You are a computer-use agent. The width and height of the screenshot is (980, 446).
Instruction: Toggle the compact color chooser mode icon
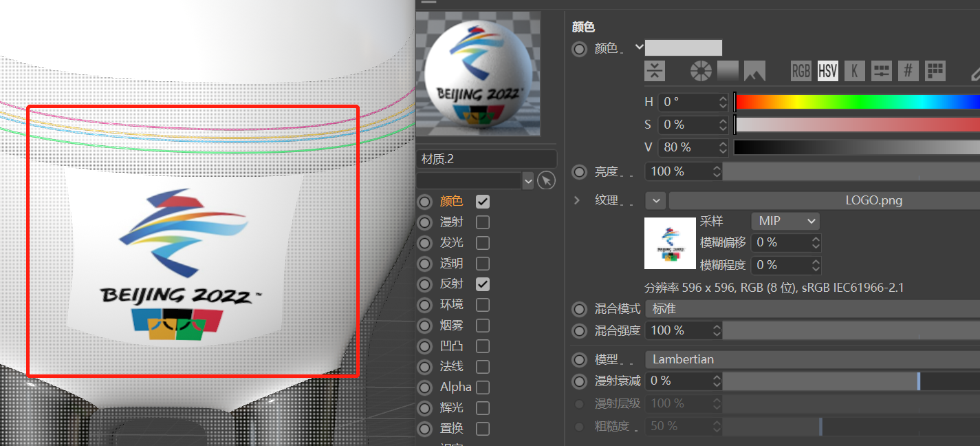point(655,71)
